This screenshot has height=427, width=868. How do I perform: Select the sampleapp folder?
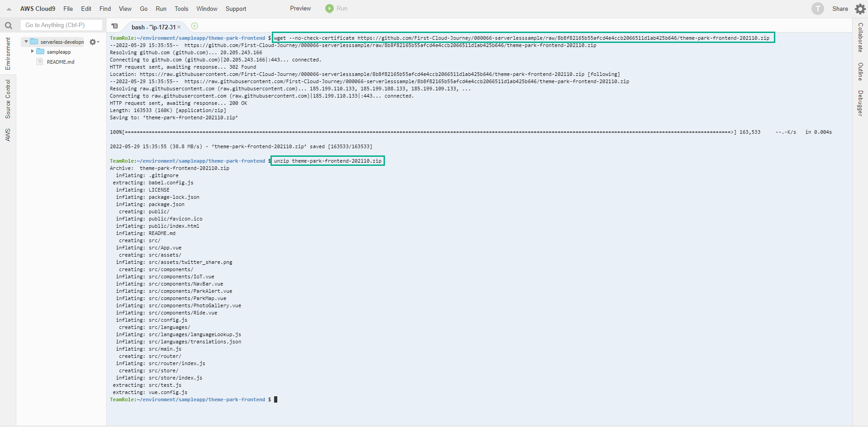59,52
